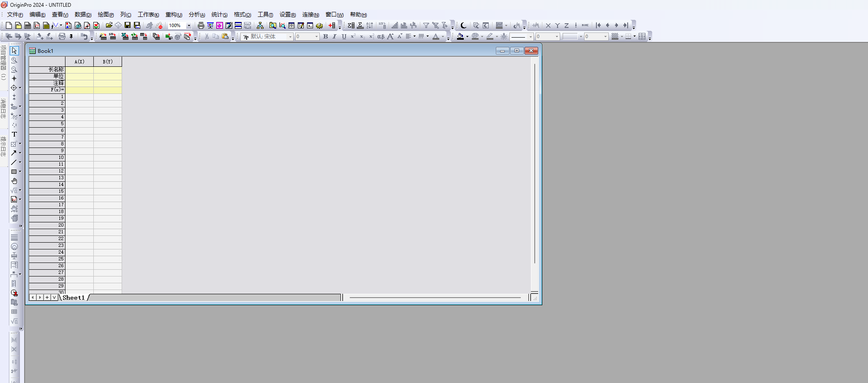Viewport: 868px width, 383px height.
Task: Select the pointer arrow tool
Action: tap(14, 51)
